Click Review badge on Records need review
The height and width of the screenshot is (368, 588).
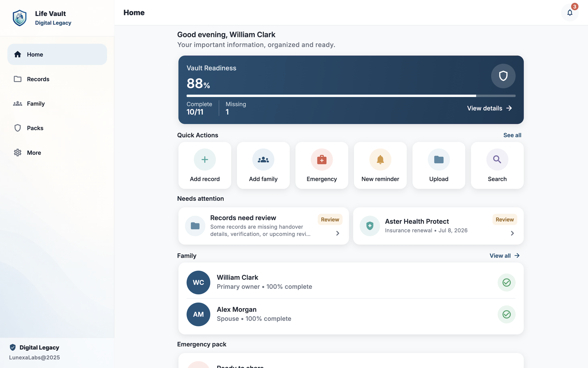coord(330,219)
